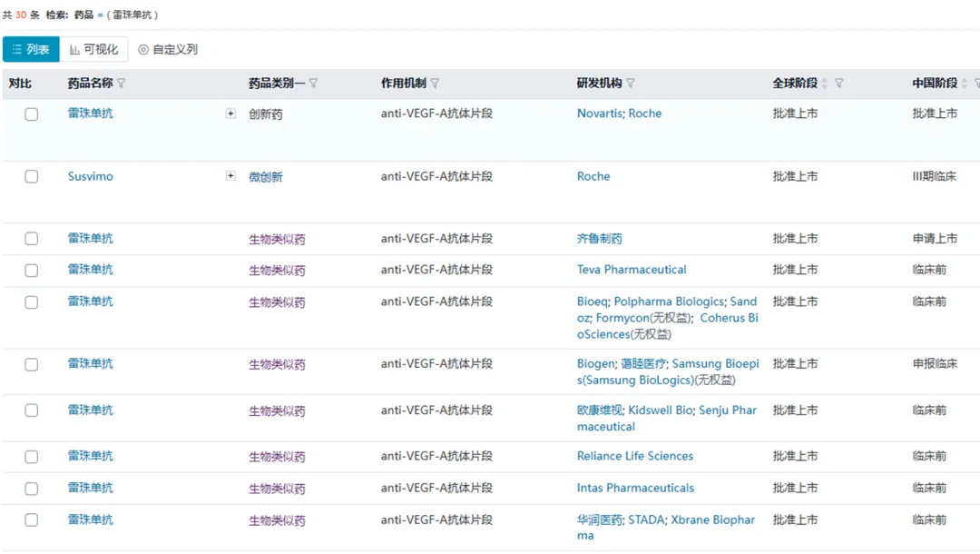The height and width of the screenshot is (554, 980).
Task: Switch to the 可视化 view tab
Action: coord(94,50)
